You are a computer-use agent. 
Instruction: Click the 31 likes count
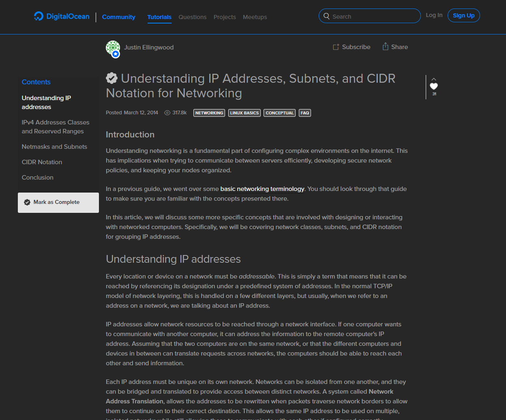pos(434,94)
